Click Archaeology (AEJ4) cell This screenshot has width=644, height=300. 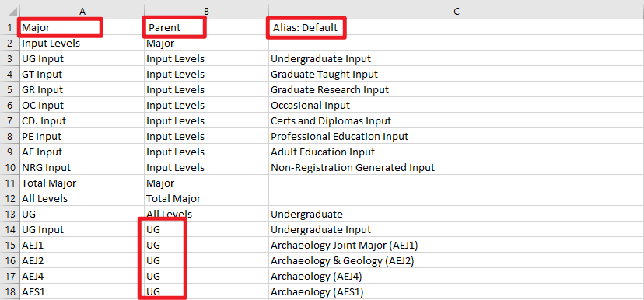457,277
